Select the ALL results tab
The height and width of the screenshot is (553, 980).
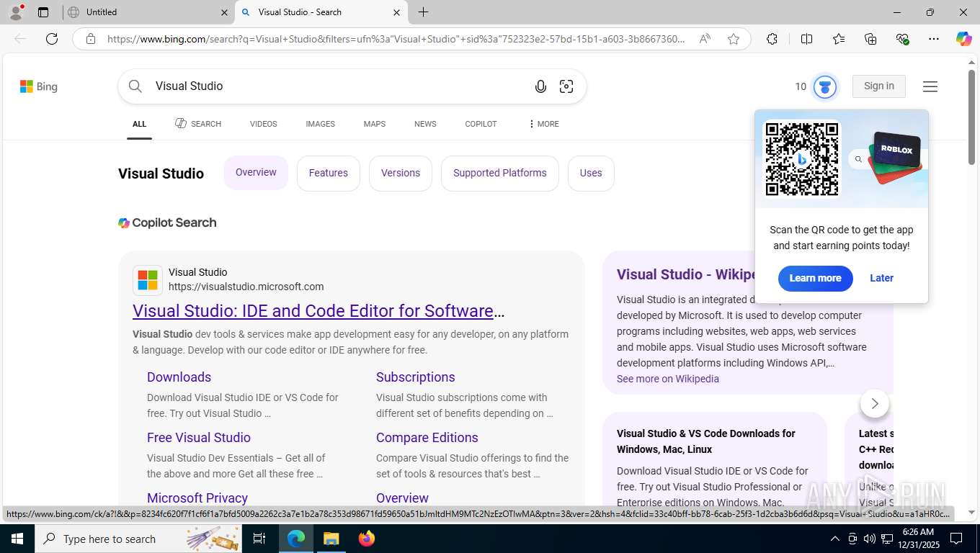(139, 124)
